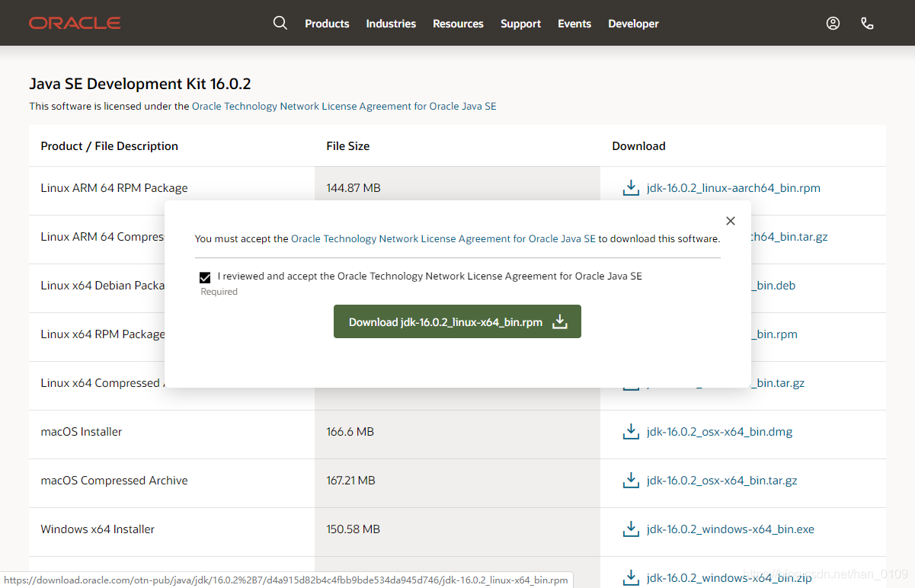Click macOS Compressed Archive row label
Viewport: 915px width, 588px height.
(114, 481)
